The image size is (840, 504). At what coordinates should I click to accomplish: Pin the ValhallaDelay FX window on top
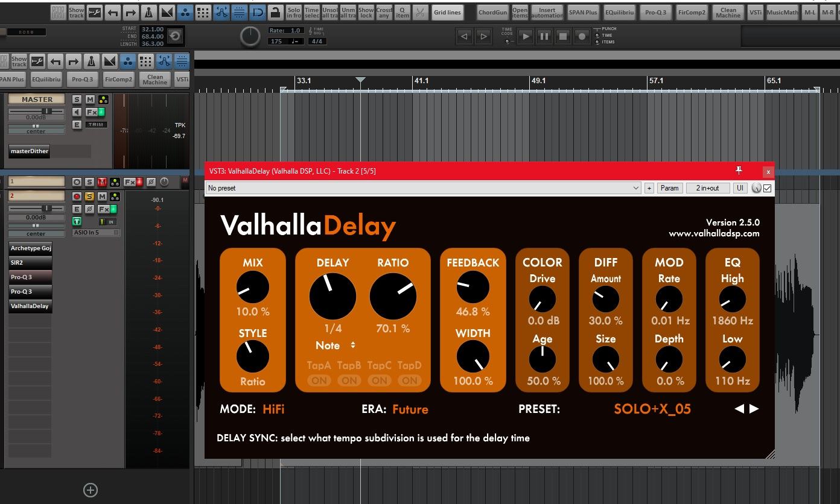point(739,171)
